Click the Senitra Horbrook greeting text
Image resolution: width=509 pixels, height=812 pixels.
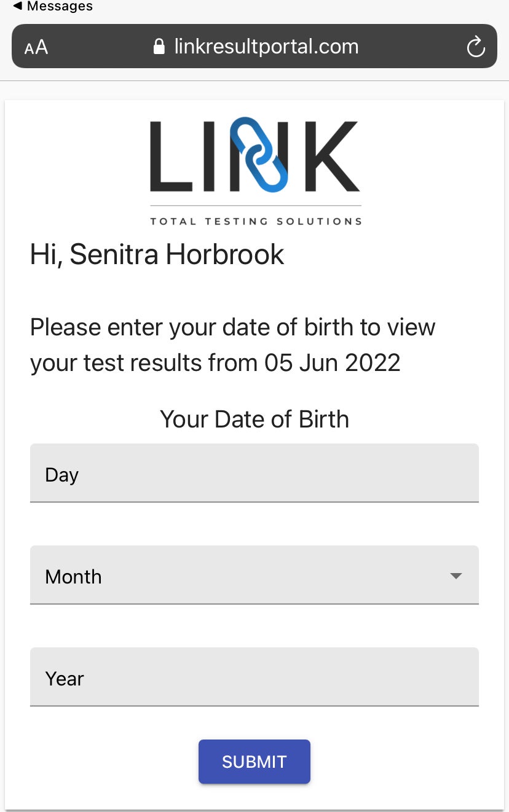pos(157,254)
